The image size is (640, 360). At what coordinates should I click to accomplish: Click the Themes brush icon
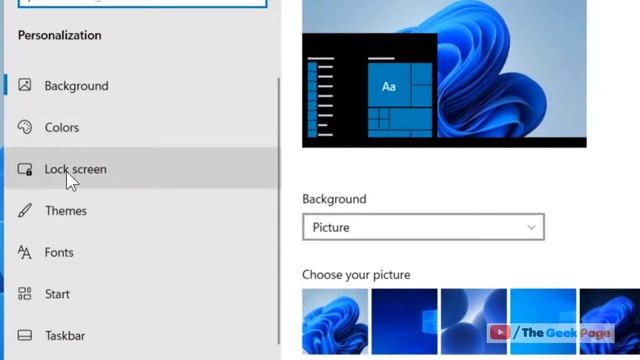pyautogui.click(x=24, y=211)
